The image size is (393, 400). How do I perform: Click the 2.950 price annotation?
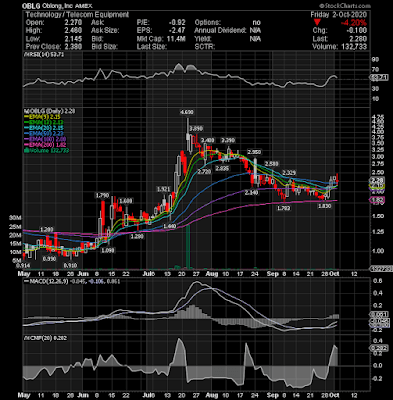(254, 152)
